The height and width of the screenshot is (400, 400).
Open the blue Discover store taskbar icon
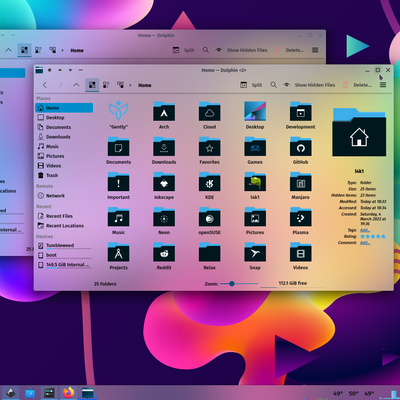click(30, 393)
